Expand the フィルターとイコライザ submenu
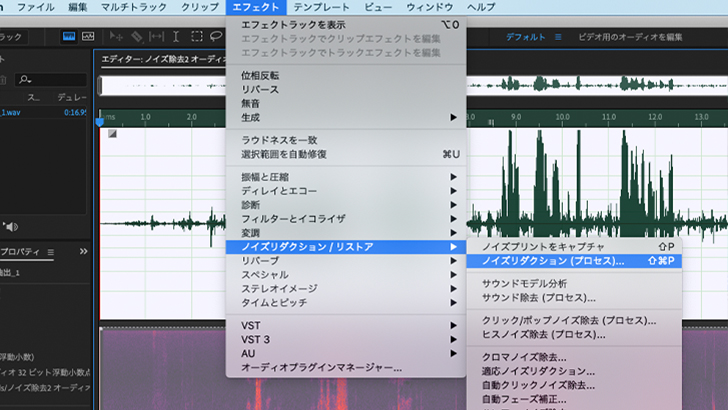This screenshot has width=728, height=410. click(x=346, y=219)
